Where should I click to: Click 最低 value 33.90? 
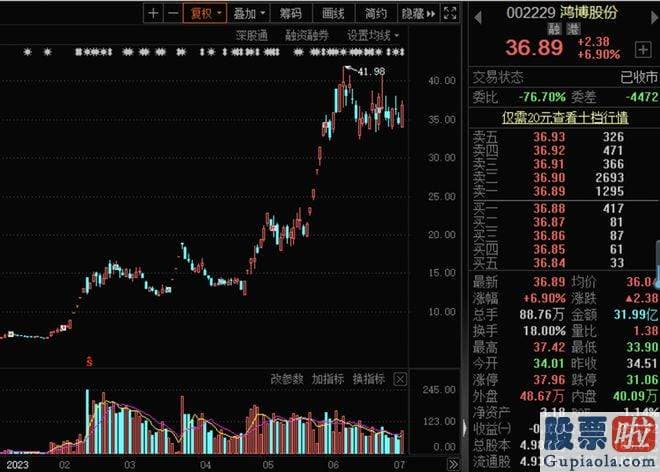click(642, 347)
